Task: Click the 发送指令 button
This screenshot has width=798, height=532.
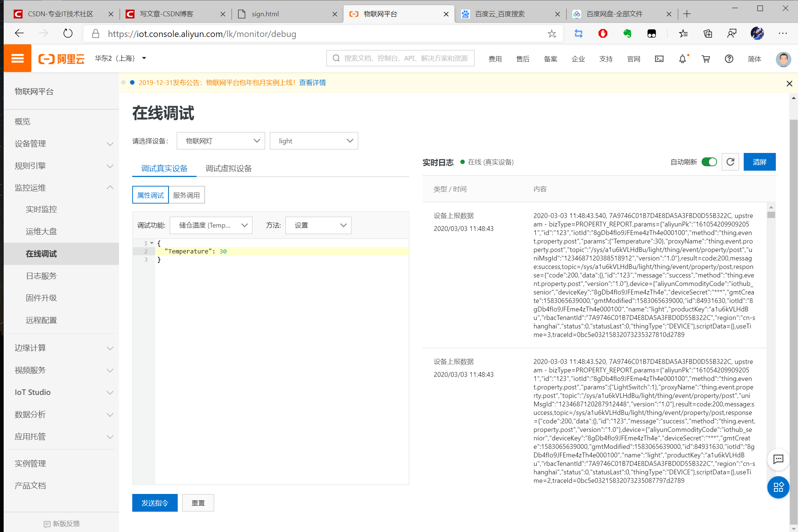Action: tap(156, 504)
